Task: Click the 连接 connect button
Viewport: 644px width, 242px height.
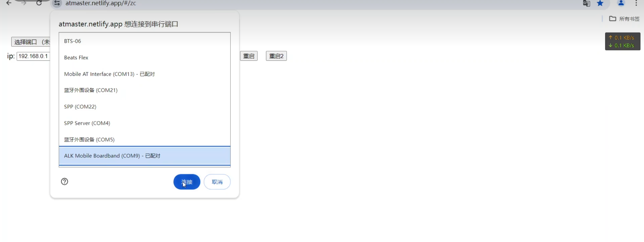Action: (x=187, y=182)
